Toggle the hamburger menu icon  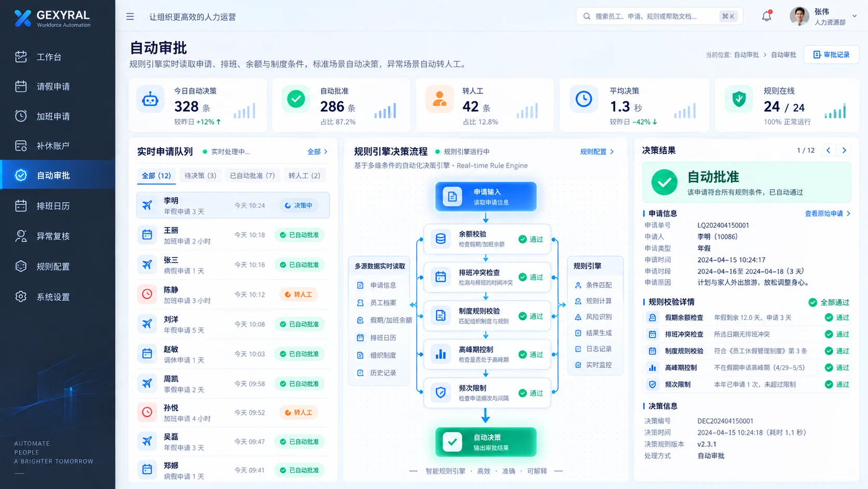130,17
